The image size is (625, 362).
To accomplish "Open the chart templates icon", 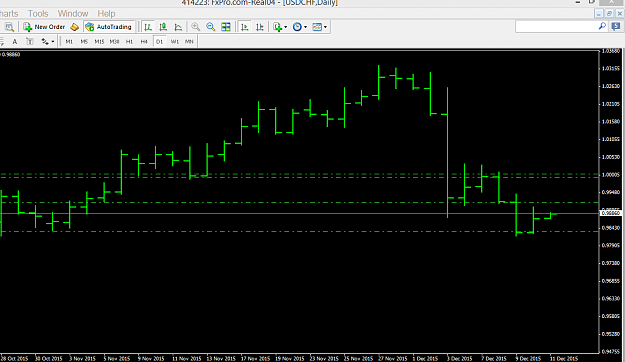I will coord(317,27).
